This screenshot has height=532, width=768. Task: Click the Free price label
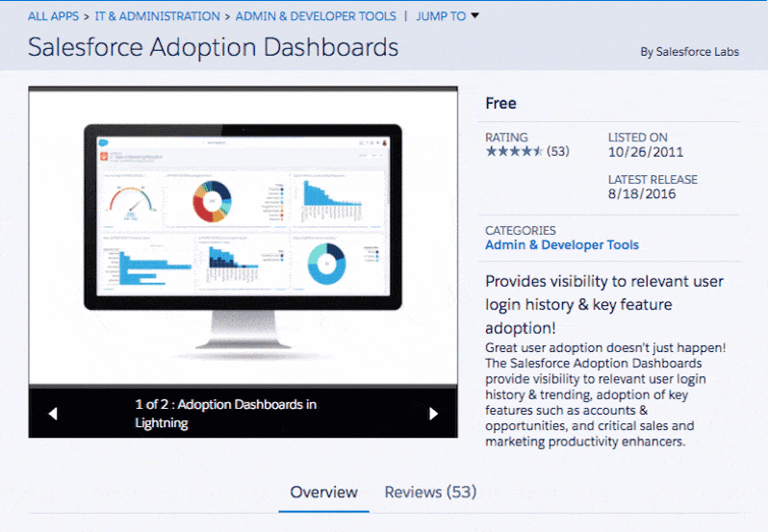(500, 103)
